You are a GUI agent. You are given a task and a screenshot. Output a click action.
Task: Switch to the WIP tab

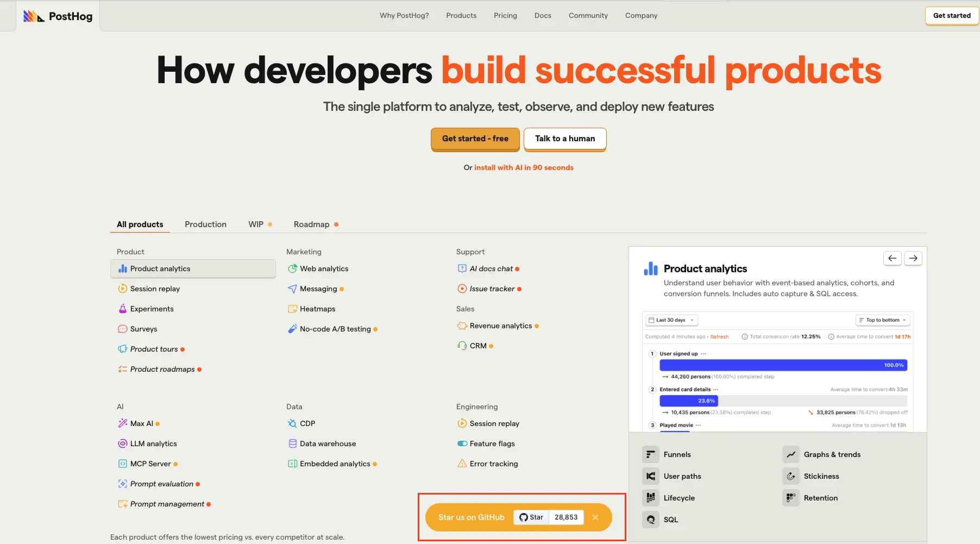pyautogui.click(x=260, y=224)
